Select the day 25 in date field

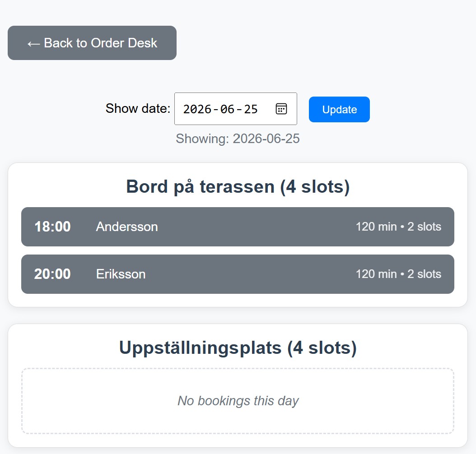[x=251, y=109]
